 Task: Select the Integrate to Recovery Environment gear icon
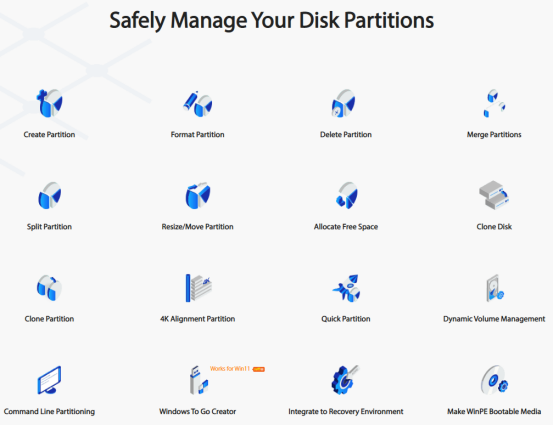tap(345, 380)
